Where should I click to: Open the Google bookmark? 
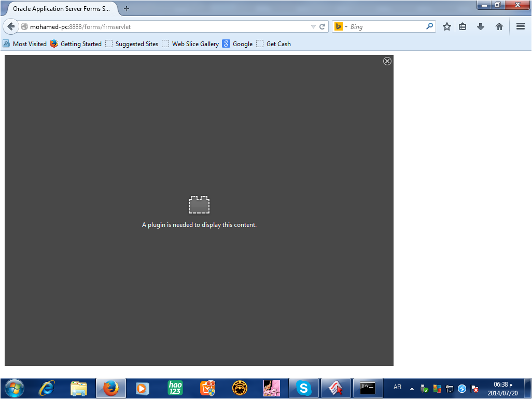pyautogui.click(x=237, y=44)
